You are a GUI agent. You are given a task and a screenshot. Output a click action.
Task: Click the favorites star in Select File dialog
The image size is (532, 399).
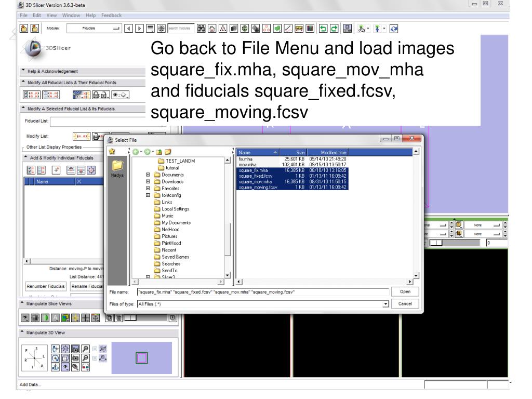click(x=112, y=152)
